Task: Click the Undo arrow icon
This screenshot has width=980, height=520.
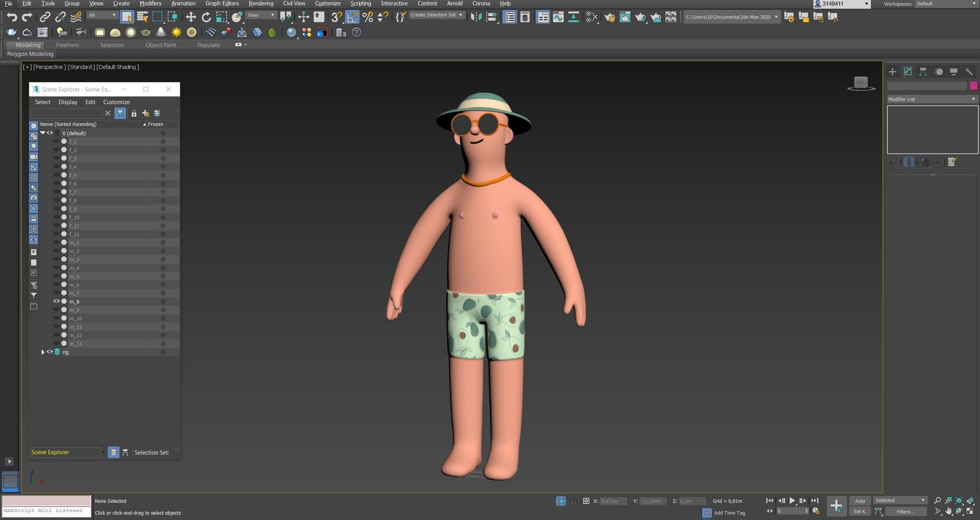Action: (x=12, y=17)
